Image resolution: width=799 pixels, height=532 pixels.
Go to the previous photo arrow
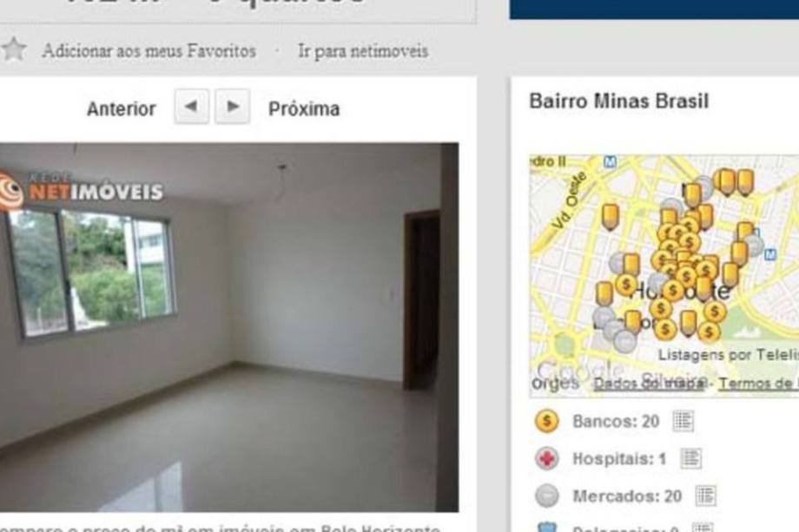point(192,107)
